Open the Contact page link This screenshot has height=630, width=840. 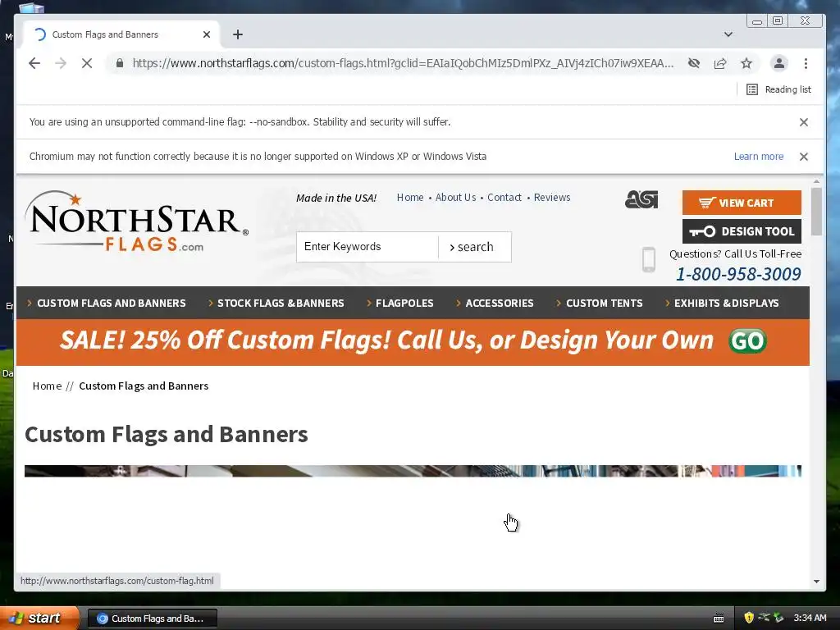[x=504, y=197]
